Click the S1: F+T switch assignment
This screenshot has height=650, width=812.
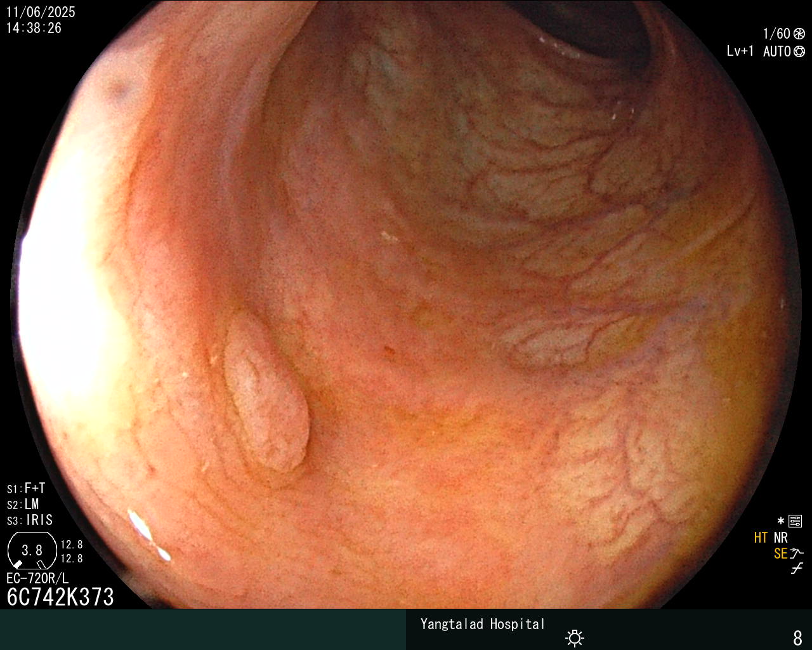point(26,488)
